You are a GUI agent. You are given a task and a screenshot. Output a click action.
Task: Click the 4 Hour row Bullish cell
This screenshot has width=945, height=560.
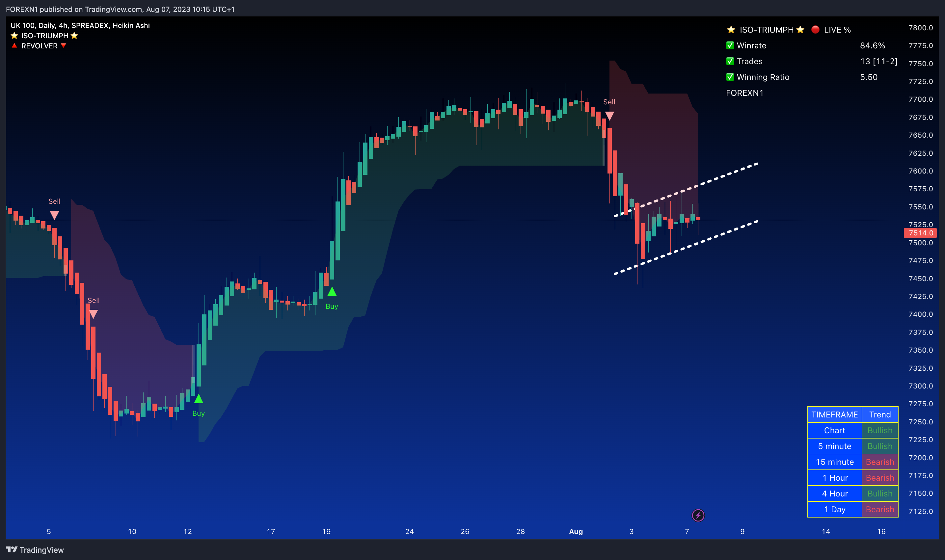click(x=880, y=493)
